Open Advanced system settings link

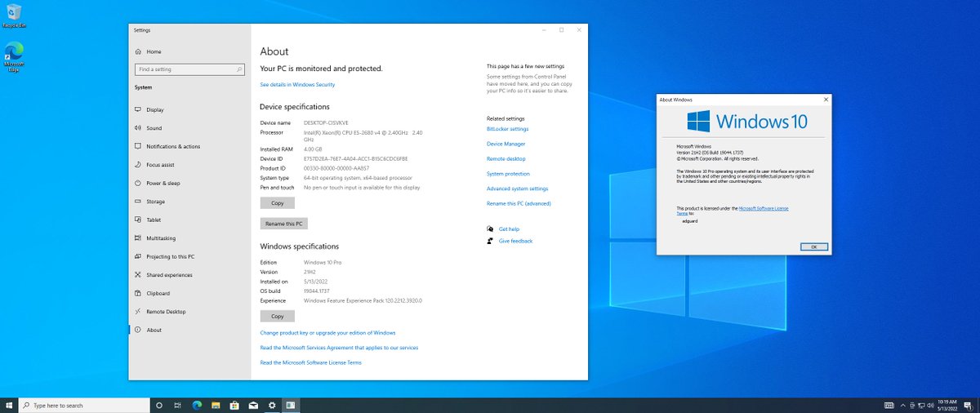(x=517, y=189)
